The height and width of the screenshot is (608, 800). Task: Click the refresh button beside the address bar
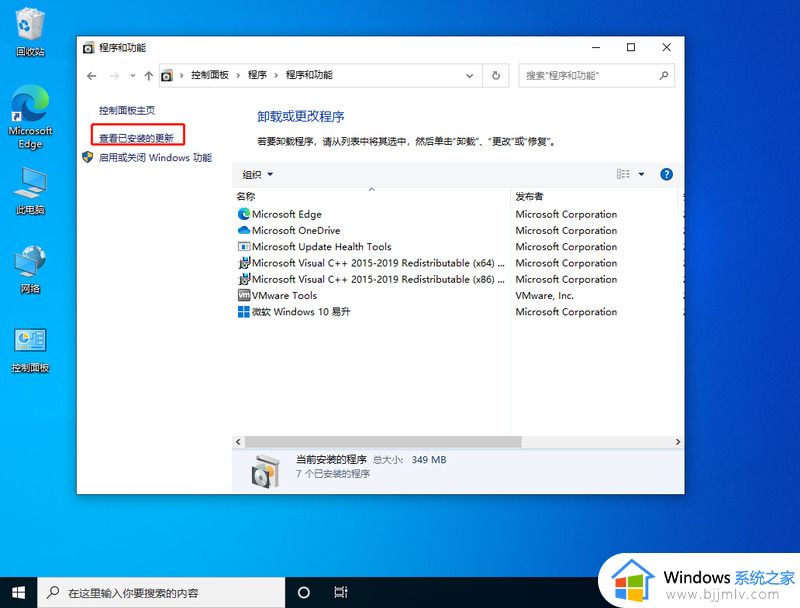pyautogui.click(x=496, y=75)
